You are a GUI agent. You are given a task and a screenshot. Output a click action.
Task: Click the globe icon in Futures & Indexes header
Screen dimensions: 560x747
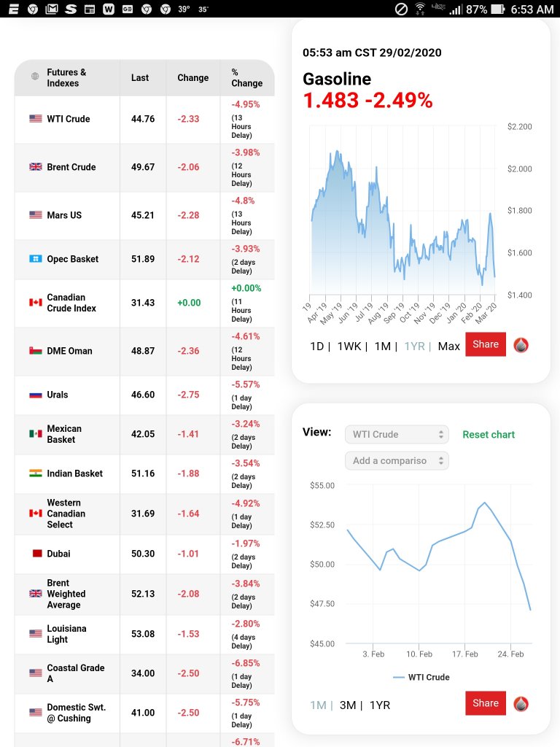[35, 77]
